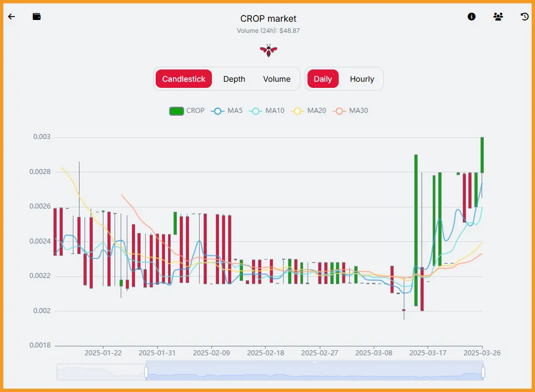Click the 2025-02-18 x-axis date label
Image resolution: width=535 pixels, height=392 pixels.
coord(265,353)
